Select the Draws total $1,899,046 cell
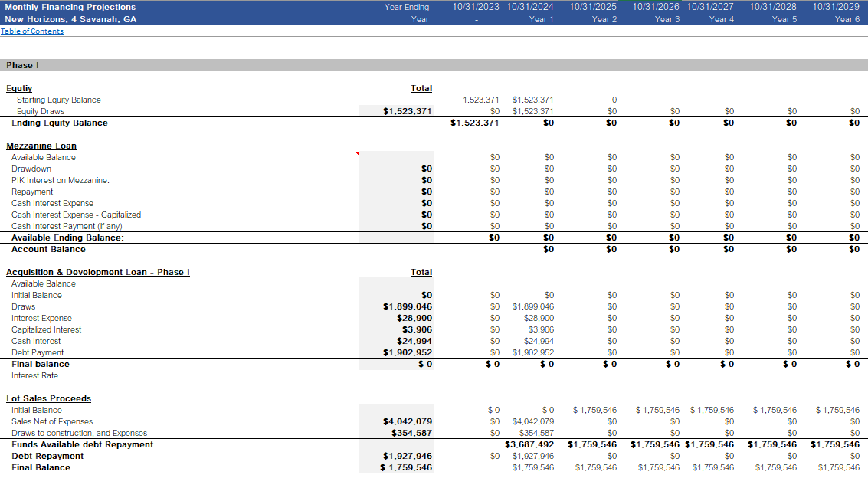Viewport: 868px width, 498px height. click(x=408, y=306)
